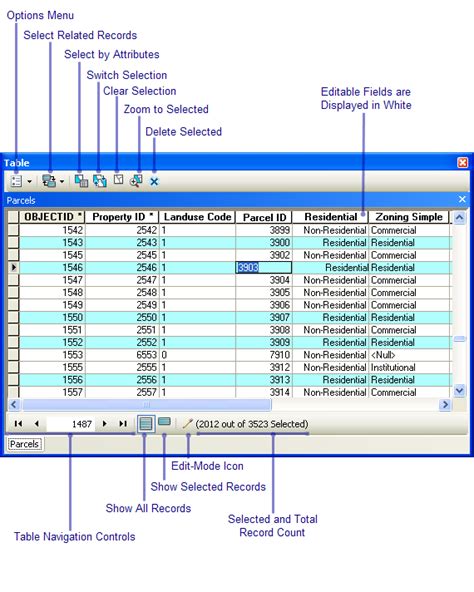Click the Parcel ID cell 3914

(264, 392)
